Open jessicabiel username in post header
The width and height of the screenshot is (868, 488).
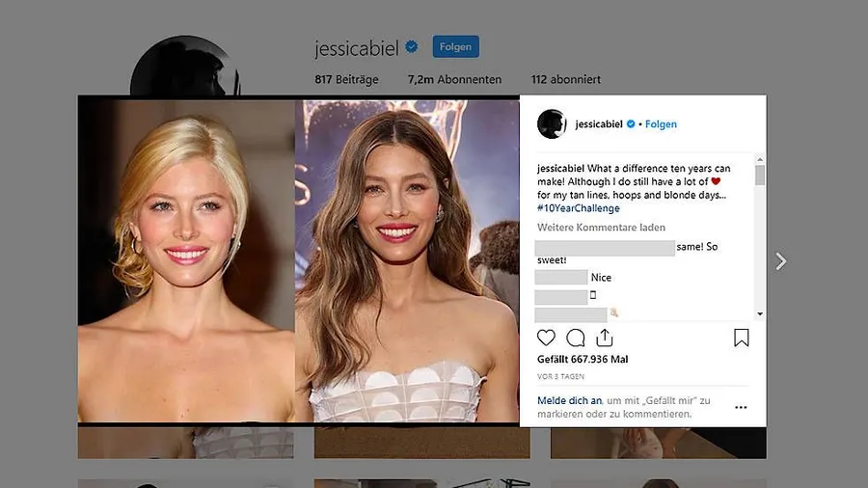point(599,124)
